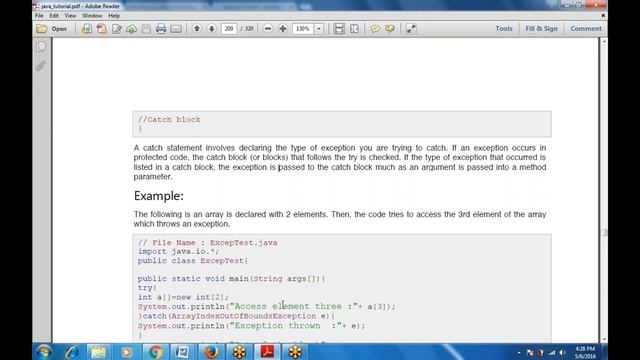Click the Open file button
This screenshot has height=360, width=640.
pos(52,29)
